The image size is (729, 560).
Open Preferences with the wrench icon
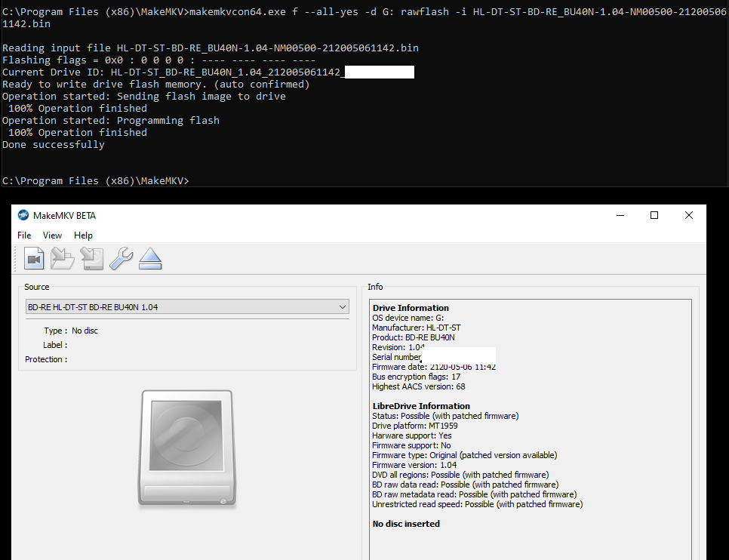coord(121,259)
